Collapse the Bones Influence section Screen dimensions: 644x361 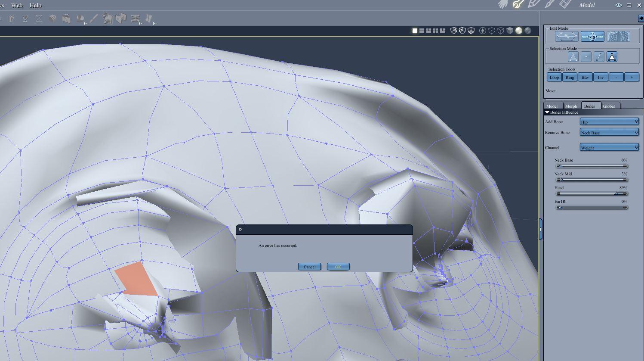547,112
